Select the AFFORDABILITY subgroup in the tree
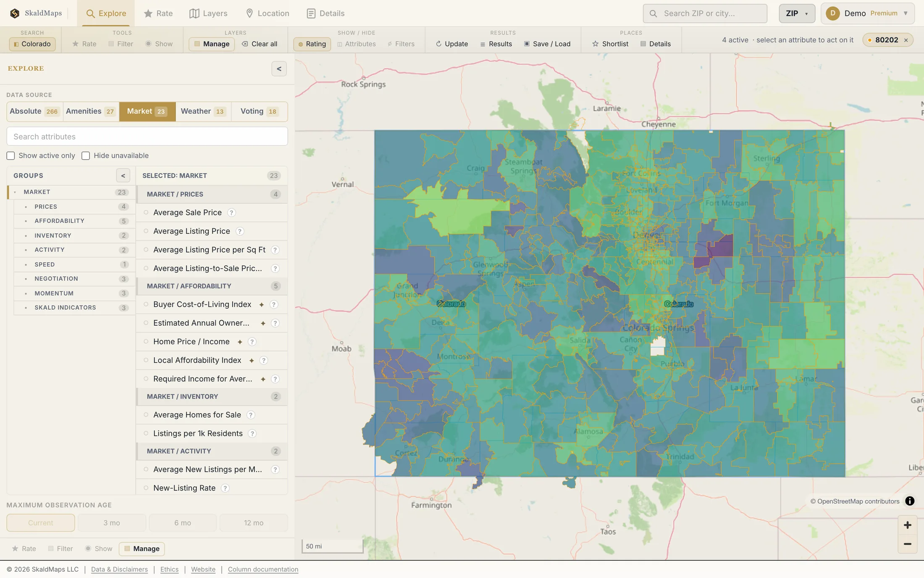The height and width of the screenshot is (578, 924). [x=74, y=221]
